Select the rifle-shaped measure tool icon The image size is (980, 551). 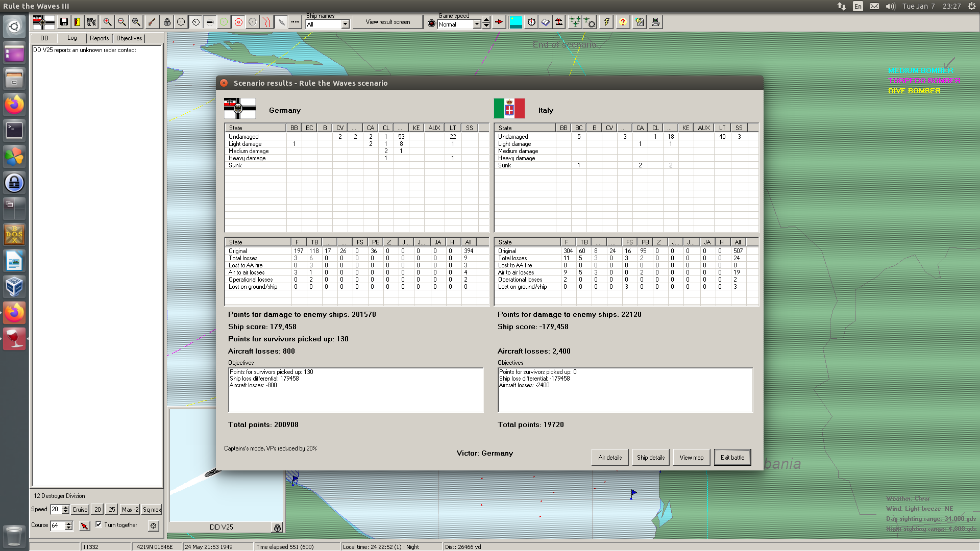click(x=152, y=22)
